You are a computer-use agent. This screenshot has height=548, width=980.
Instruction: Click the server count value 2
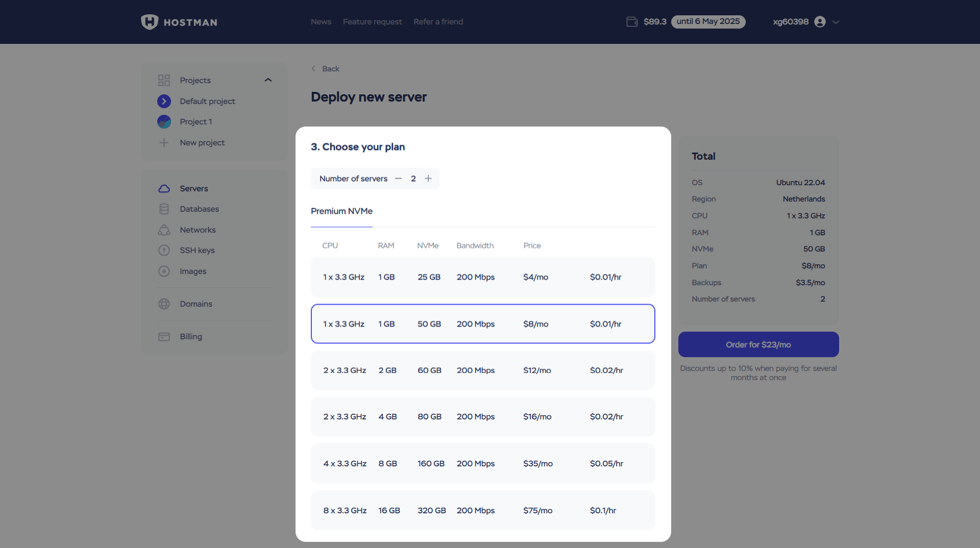[413, 179]
